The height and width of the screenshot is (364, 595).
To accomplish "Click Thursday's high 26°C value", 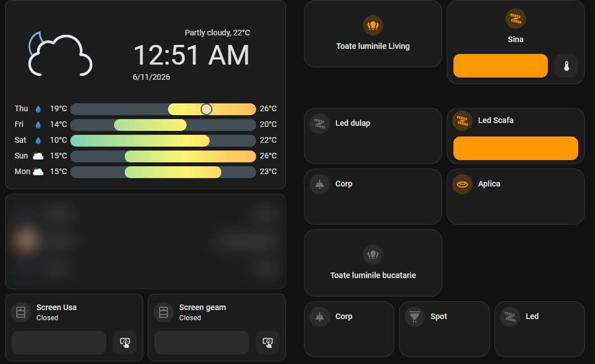I will tap(268, 108).
